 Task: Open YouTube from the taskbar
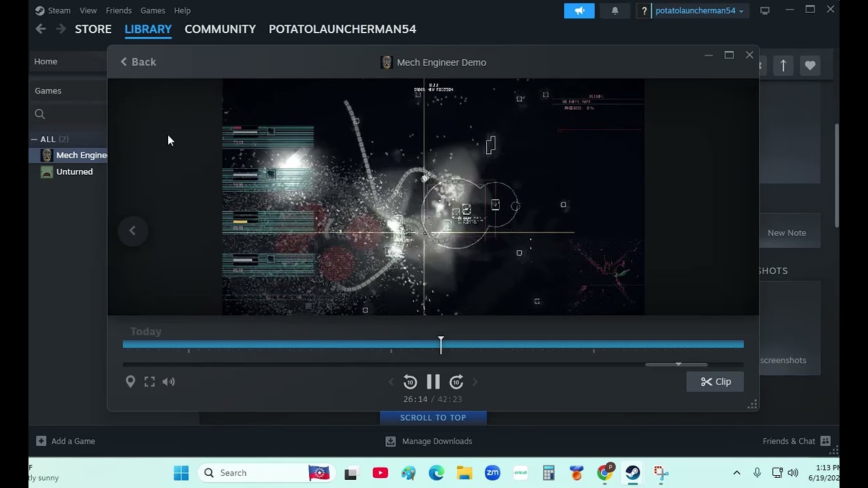coord(380,473)
